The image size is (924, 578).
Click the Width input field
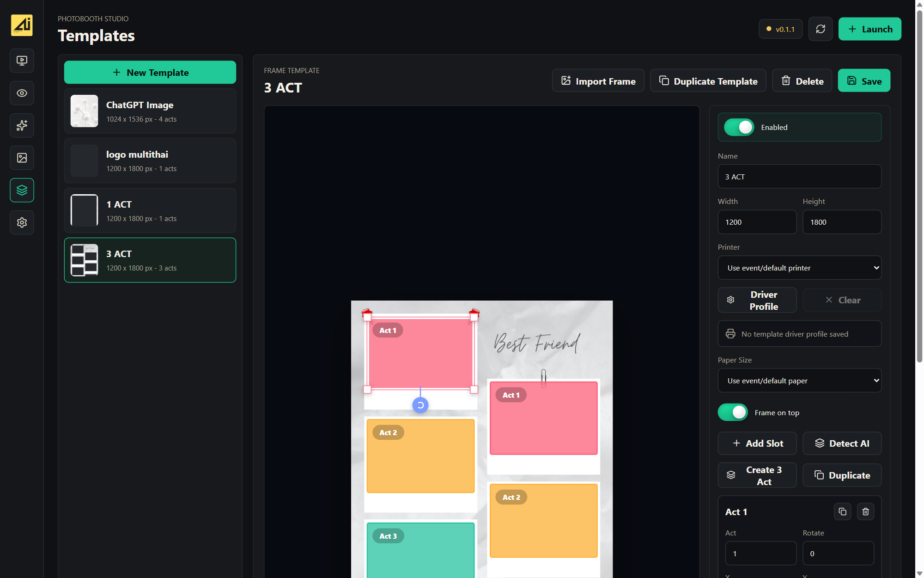click(757, 222)
